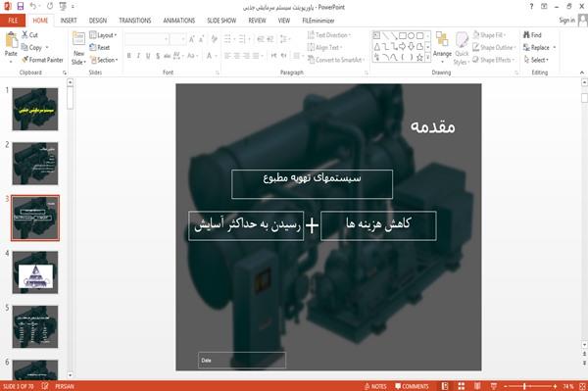Expand the Layout dropdown
The height and width of the screenshot is (391, 588).
click(103, 35)
